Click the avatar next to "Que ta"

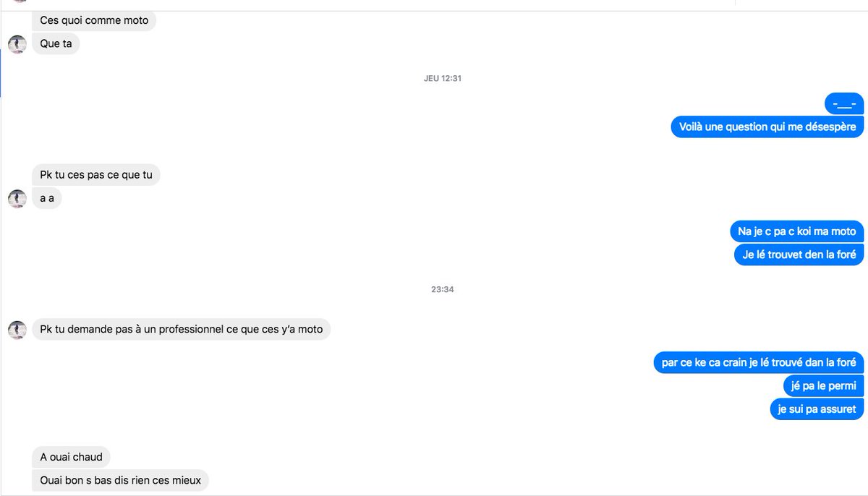click(17, 44)
